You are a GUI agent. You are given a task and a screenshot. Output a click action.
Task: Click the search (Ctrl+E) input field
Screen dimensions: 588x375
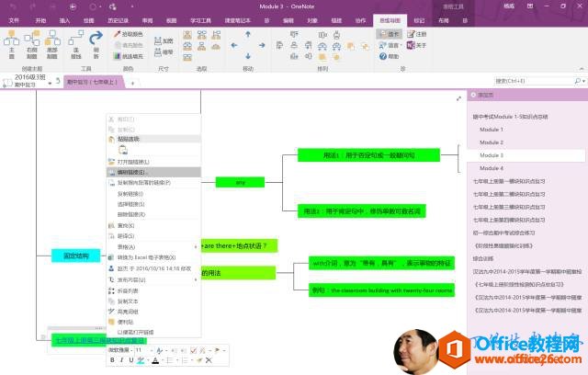click(534, 81)
